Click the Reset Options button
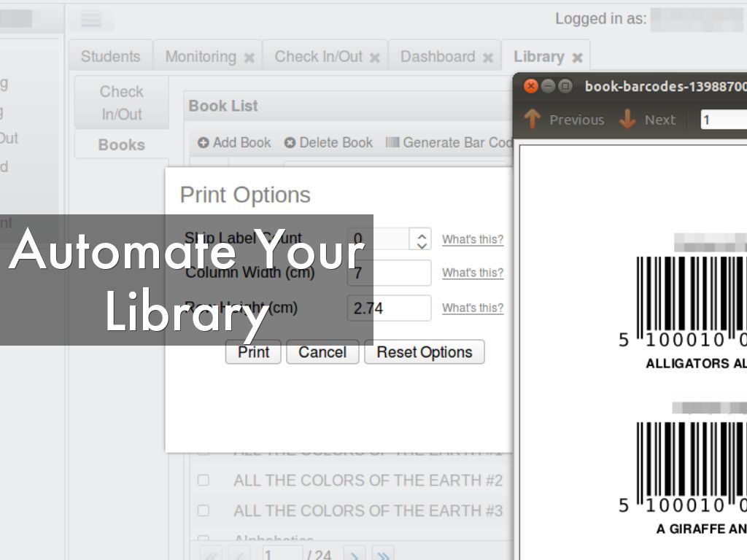The image size is (747, 560). [x=424, y=352]
